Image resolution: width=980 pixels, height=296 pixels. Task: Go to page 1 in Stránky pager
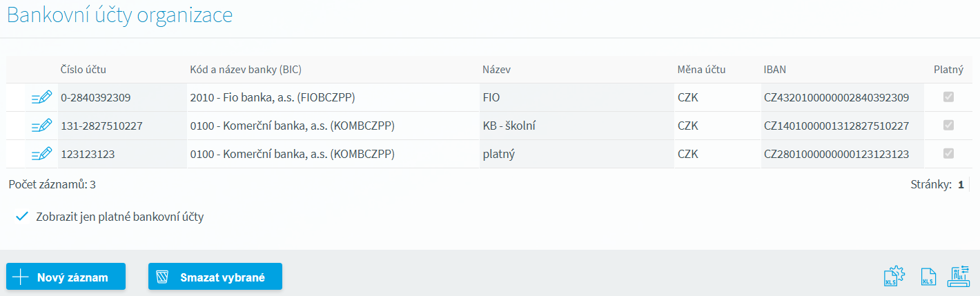click(961, 185)
